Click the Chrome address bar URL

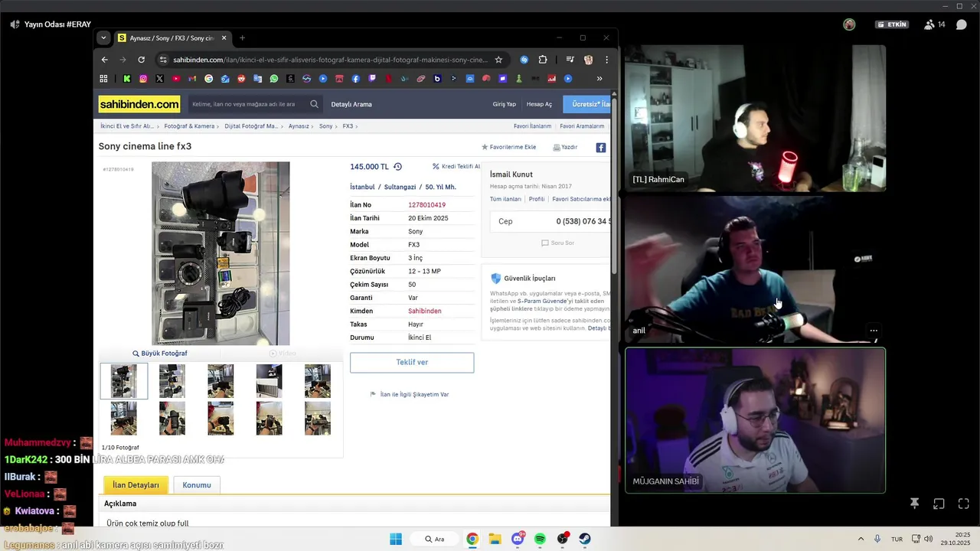pyautogui.click(x=329, y=60)
